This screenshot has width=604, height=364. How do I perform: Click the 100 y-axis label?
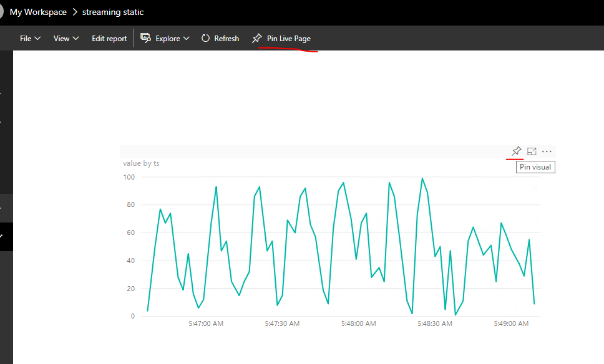(x=129, y=177)
